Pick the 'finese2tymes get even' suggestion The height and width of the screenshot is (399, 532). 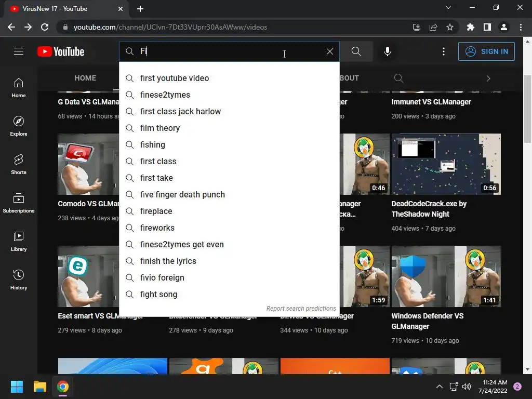pos(229,244)
